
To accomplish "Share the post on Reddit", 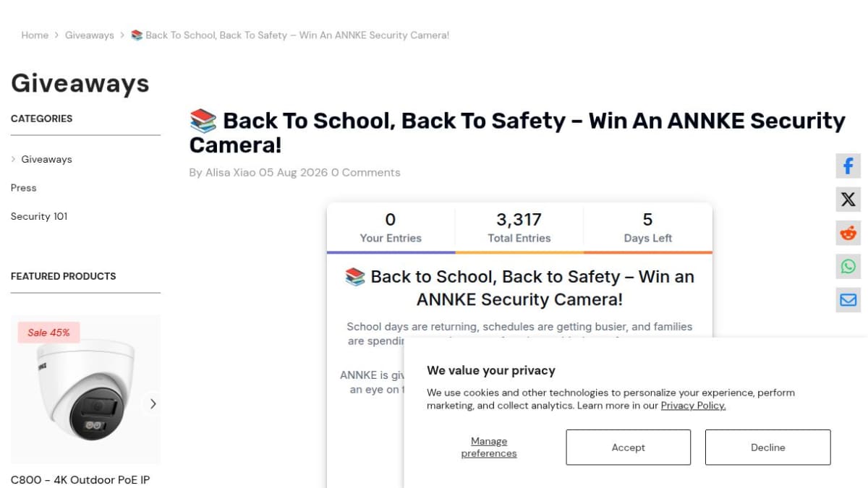I will point(848,233).
